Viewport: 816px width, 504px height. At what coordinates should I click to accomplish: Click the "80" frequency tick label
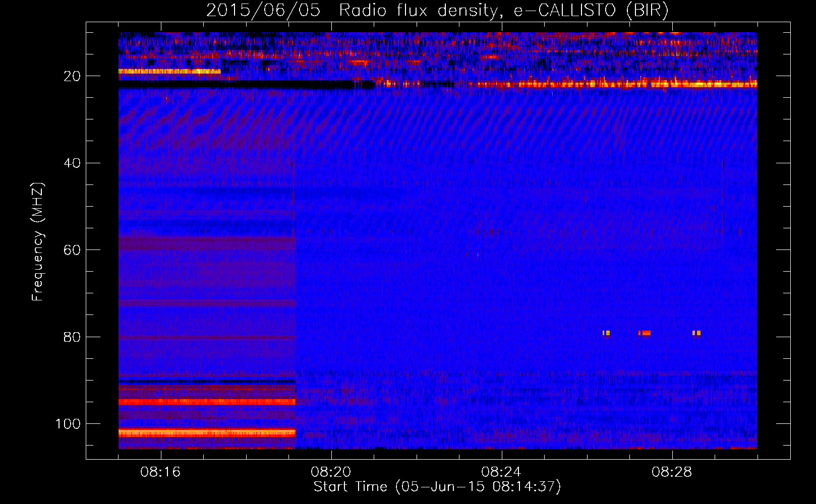click(72, 337)
